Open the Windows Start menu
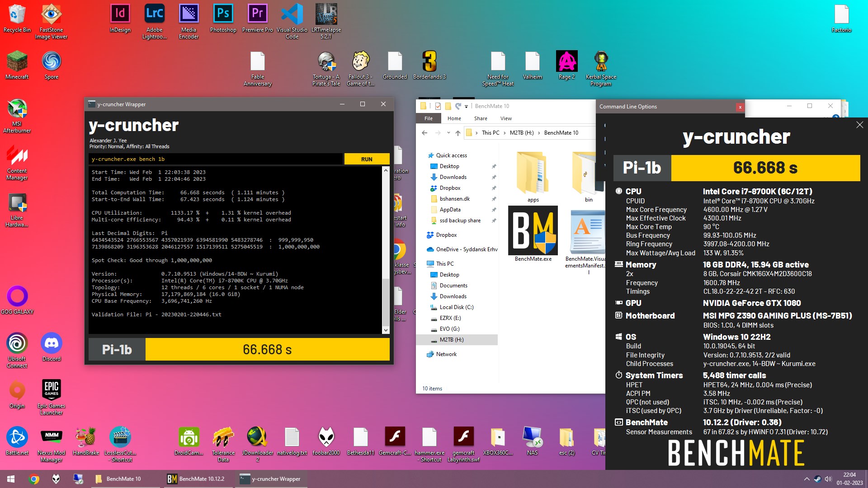Image resolution: width=868 pixels, height=488 pixels. click(x=11, y=479)
